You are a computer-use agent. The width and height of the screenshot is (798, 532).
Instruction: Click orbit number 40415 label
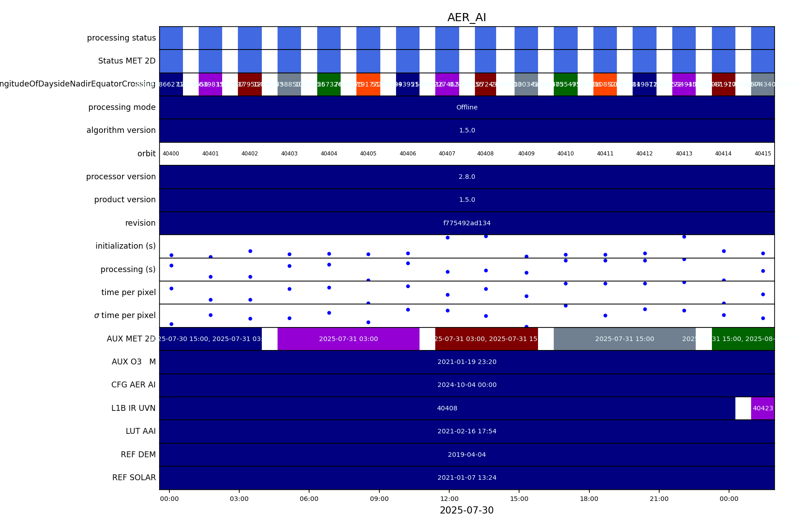[x=762, y=154]
